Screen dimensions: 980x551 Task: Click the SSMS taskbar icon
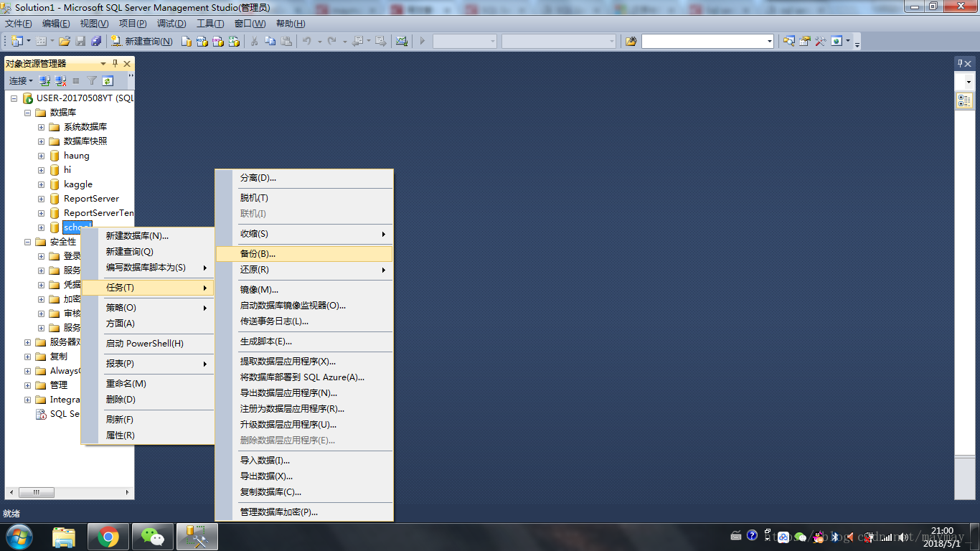(x=197, y=537)
